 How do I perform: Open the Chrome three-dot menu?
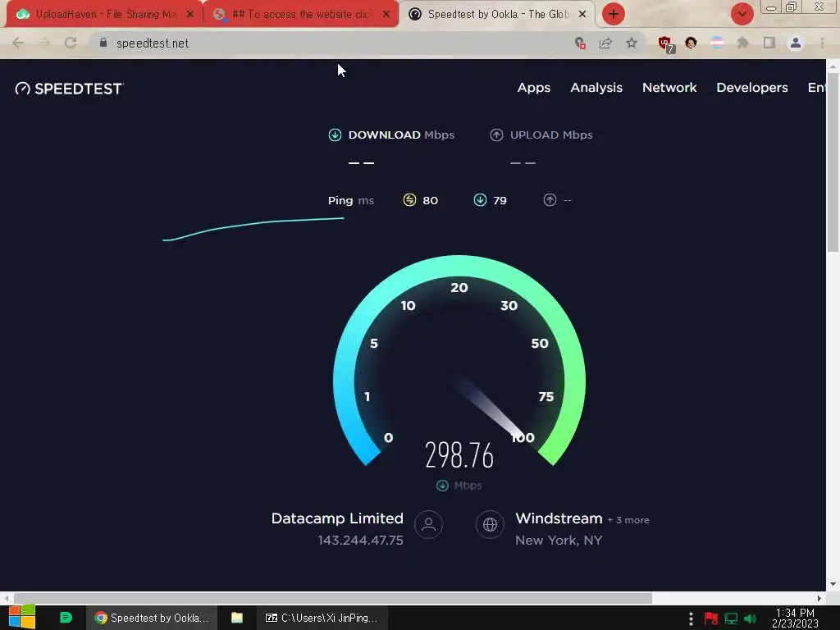click(x=822, y=43)
